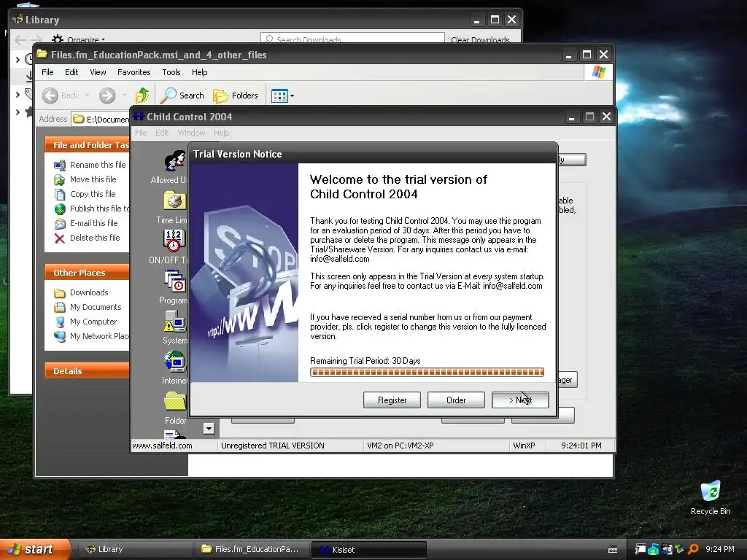The width and height of the screenshot is (747, 560).
Task: Open the View menu in Explorer
Action: tap(98, 72)
